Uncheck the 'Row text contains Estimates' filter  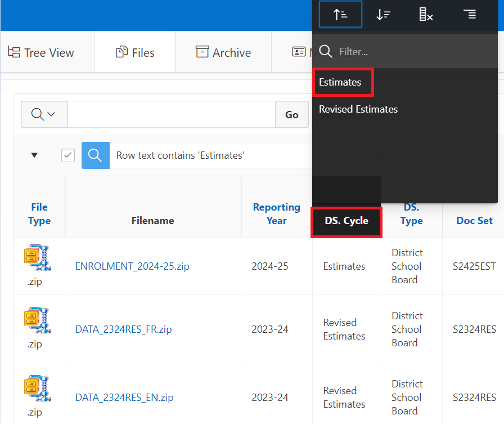pyautogui.click(x=68, y=155)
